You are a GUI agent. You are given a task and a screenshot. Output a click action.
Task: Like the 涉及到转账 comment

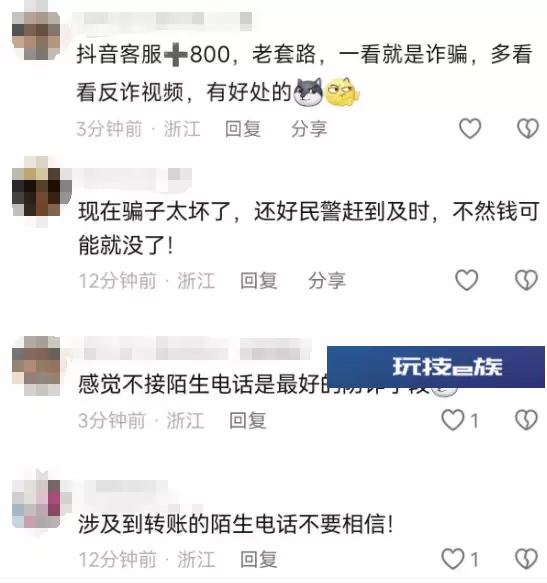coord(453,559)
